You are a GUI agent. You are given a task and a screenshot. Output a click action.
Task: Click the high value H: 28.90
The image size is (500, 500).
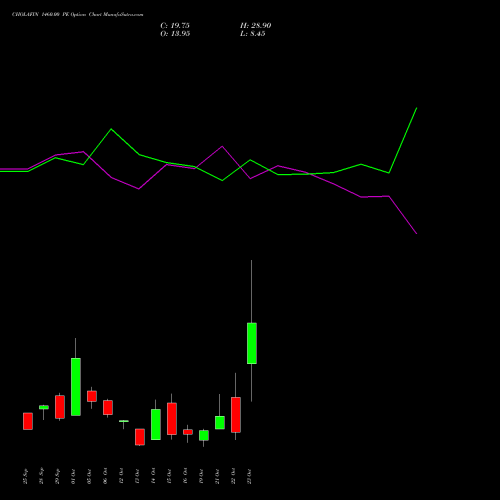pos(255,26)
